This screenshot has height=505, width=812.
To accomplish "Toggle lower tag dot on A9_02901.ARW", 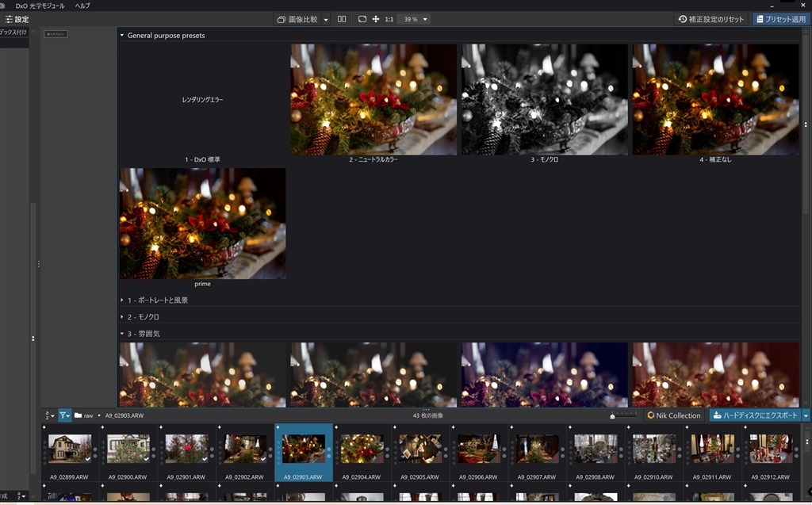I will 212,456.
